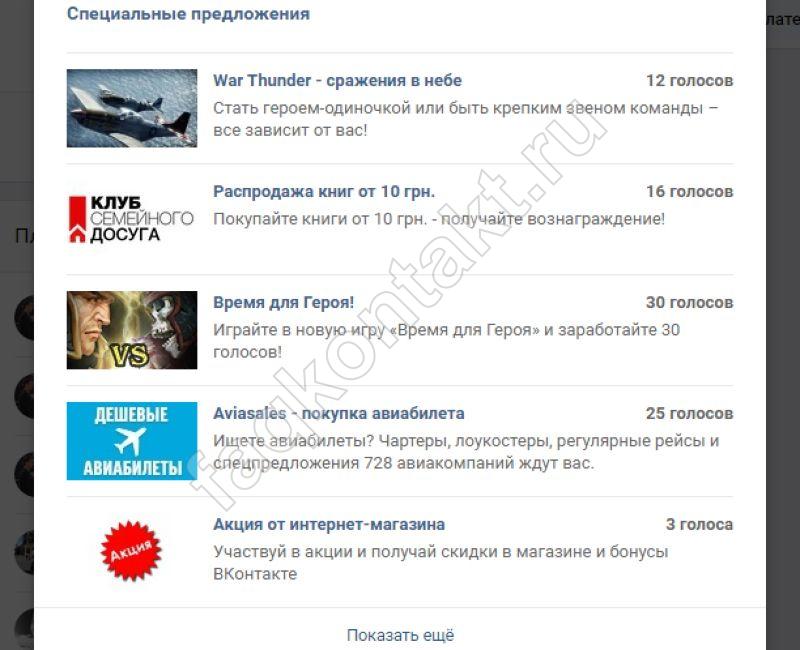Image resolution: width=800 pixels, height=650 pixels.
Task: Click the Покупайте книги description text
Action: pyautogui.click(x=439, y=219)
